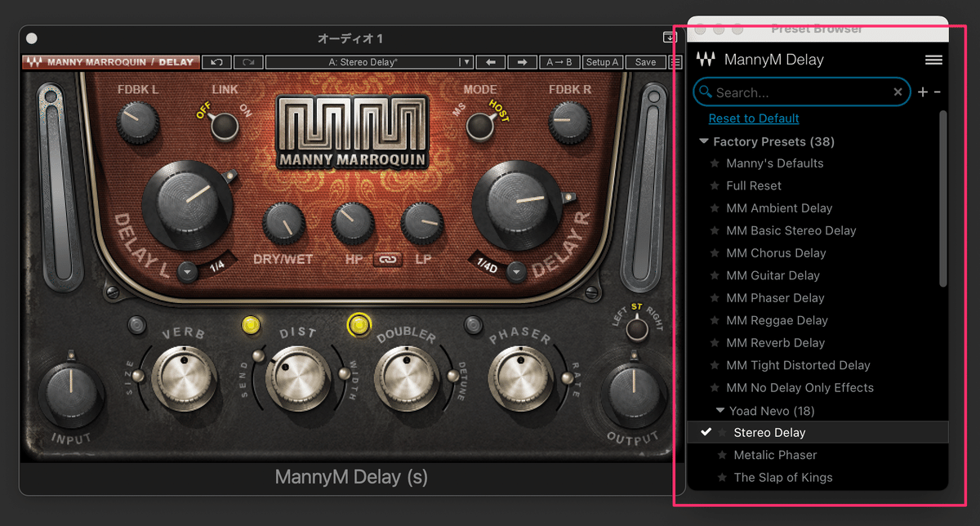This screenshot has width=980, height=526.
Task: Collapse the Yoad Nevo (18) folder
Action: tap(720, 411)
